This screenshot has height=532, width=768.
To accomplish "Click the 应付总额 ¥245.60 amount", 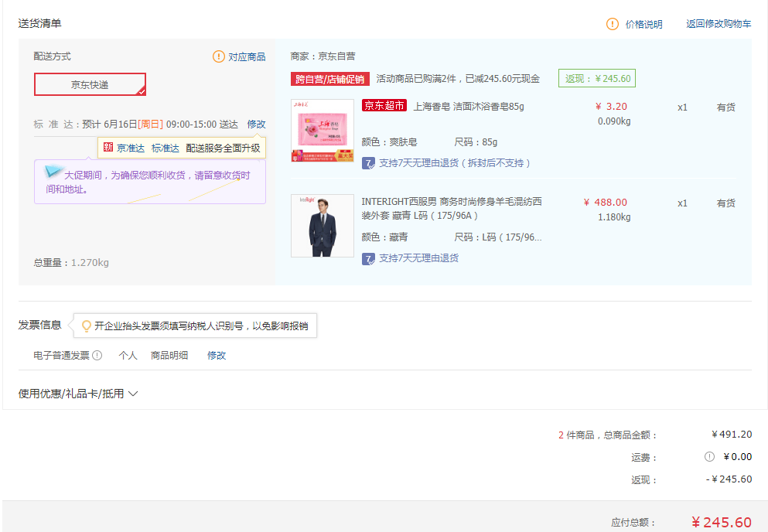I will click(x=721, y=522).
